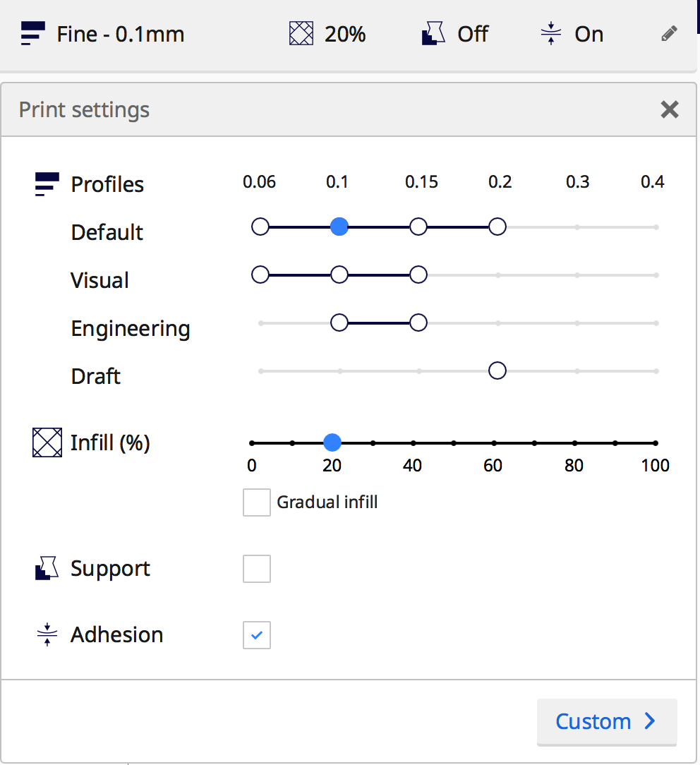Click the support icon in the top summary bar

[x=435, y=34]
